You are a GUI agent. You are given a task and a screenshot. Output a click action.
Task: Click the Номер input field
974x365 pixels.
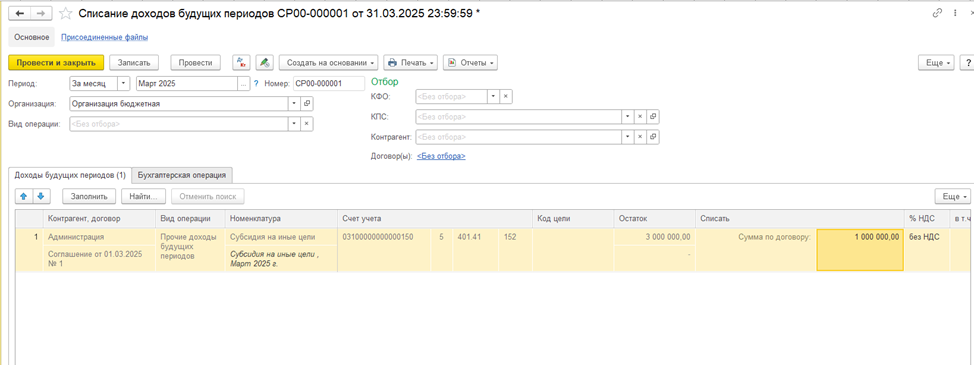[329, 83]
